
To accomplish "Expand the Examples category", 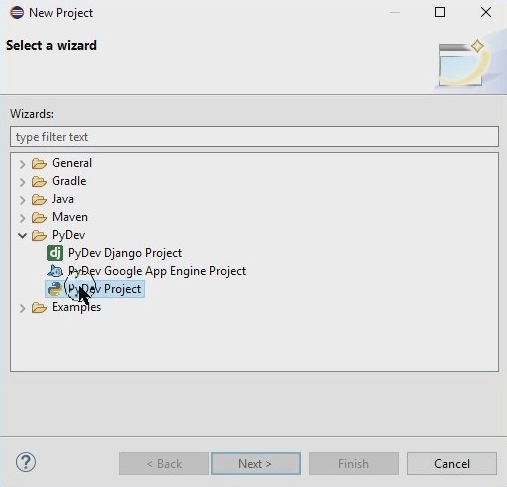I will (22, 308).
